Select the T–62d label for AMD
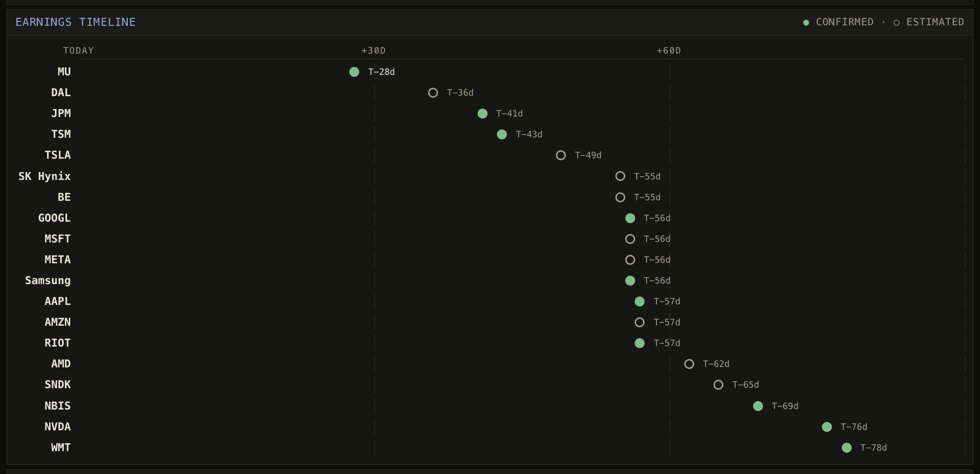Viewport: 980px width, 474px height. (716, 364)
